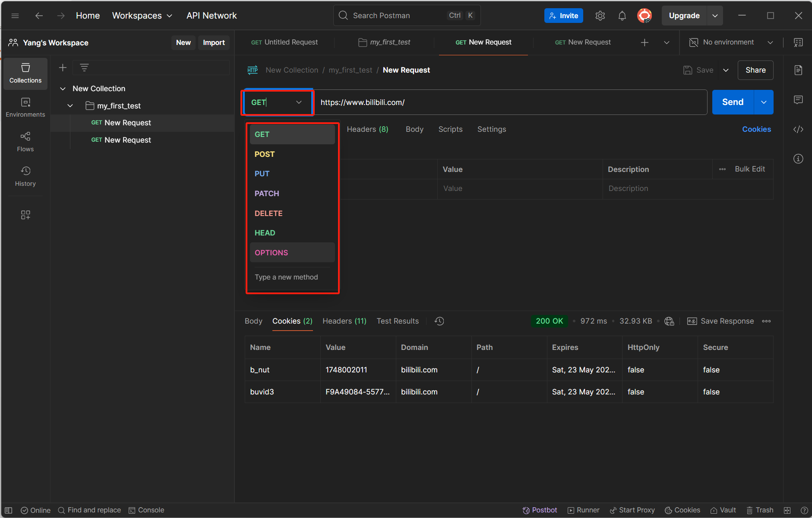Click the filter collections icon
This screenshot has width=812, height=518.
pos(84,67)
